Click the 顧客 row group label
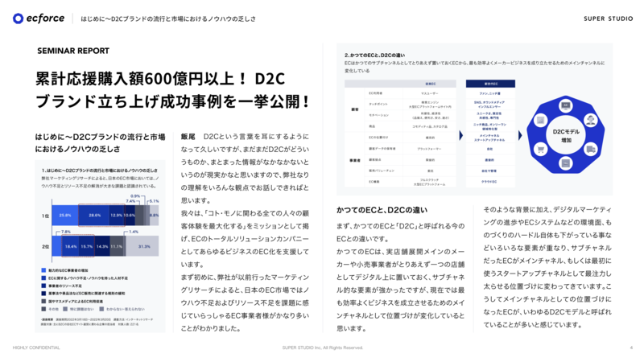The width and height of the screenshot is (644, 362). pyautogui.click(x=355, y=109)
